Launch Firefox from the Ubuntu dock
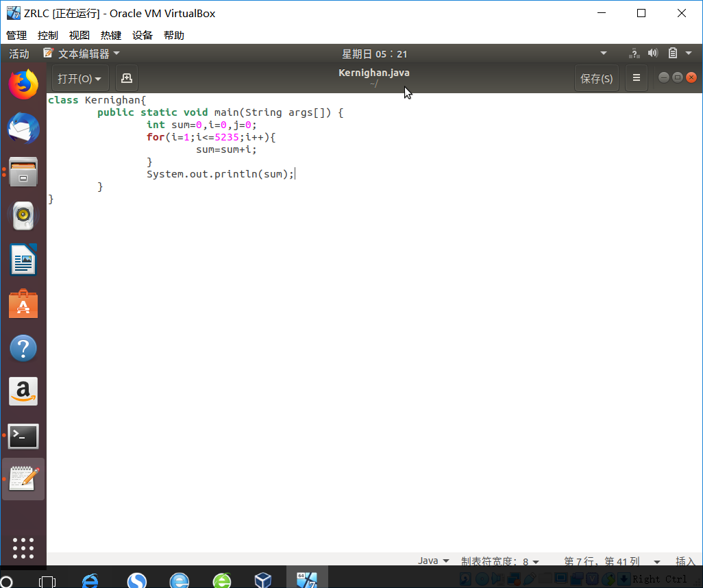Screen dimensions: 703x588 coord(23,84)
